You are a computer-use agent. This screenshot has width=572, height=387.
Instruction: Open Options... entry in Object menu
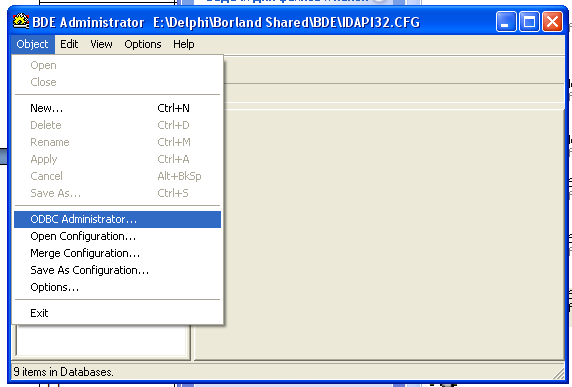coord(117,287)
